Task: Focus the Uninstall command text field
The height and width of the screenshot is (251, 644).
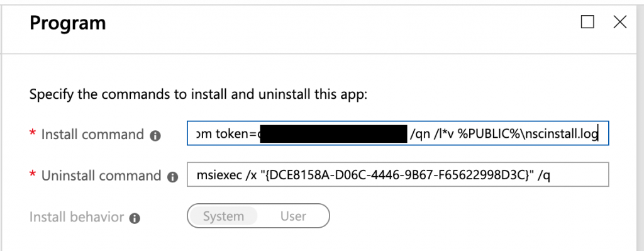Action: (397, 175)
